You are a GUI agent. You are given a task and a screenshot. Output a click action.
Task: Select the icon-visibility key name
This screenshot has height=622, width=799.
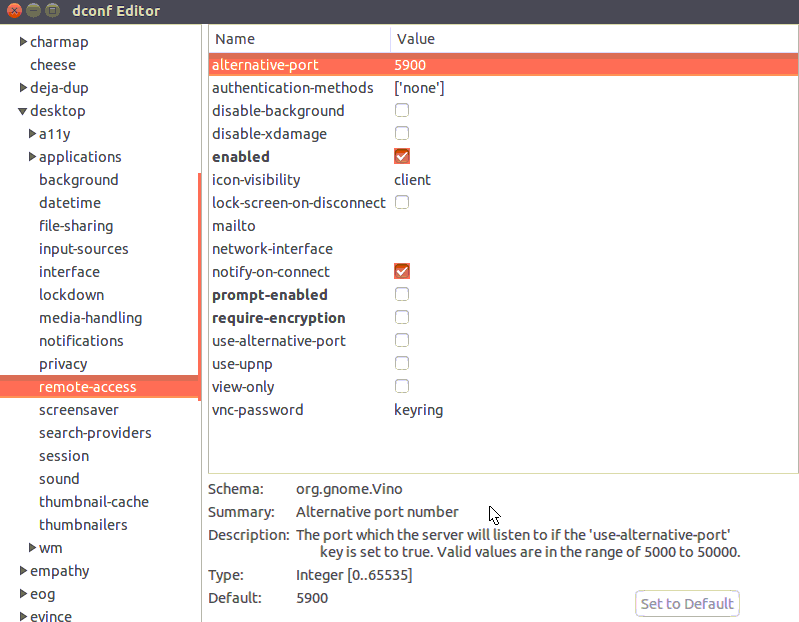click(256, 180)
